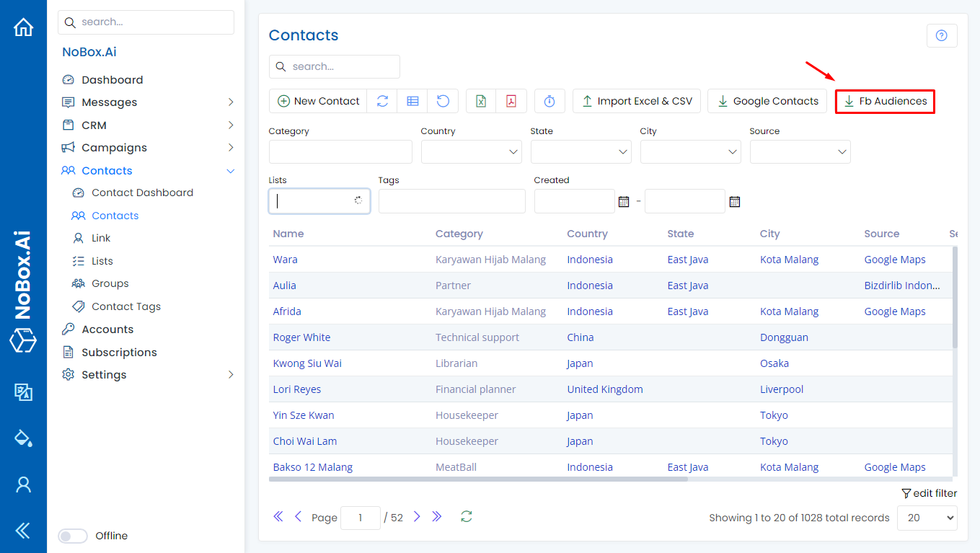Screen dimensions: 980x553
Task: Collapse the sidebar with the double arrow icon
Action: pos(23,531)
